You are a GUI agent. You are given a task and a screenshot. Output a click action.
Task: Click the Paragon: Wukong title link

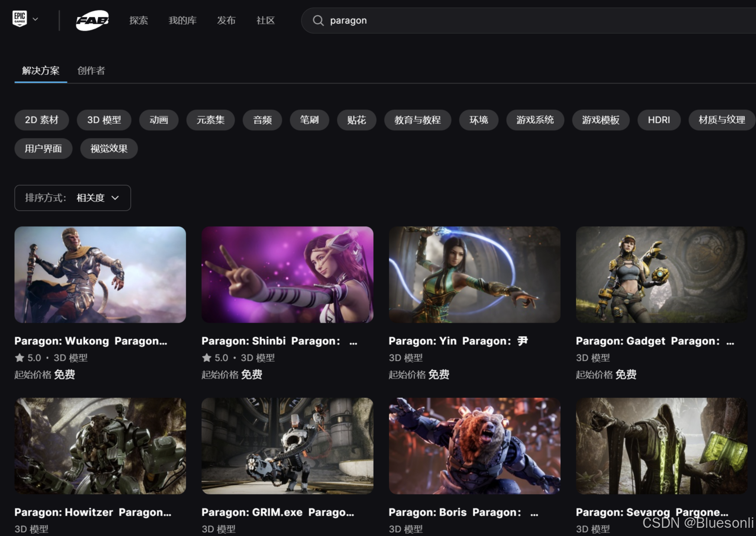tap(91, 341)
